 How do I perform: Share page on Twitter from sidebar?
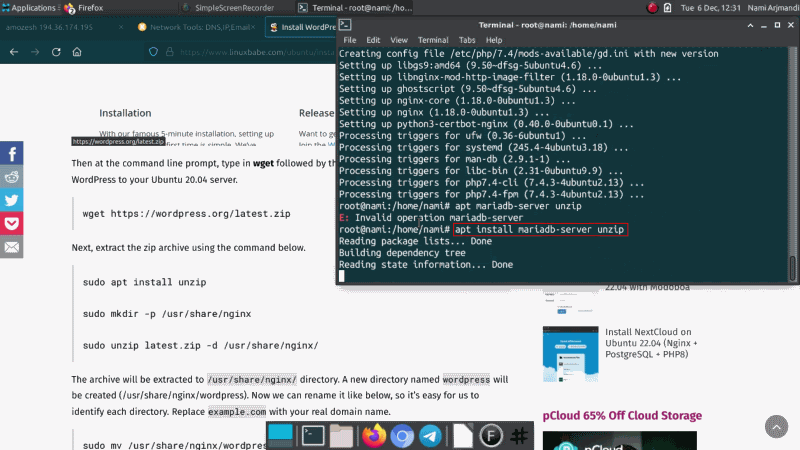pos(12,200)
